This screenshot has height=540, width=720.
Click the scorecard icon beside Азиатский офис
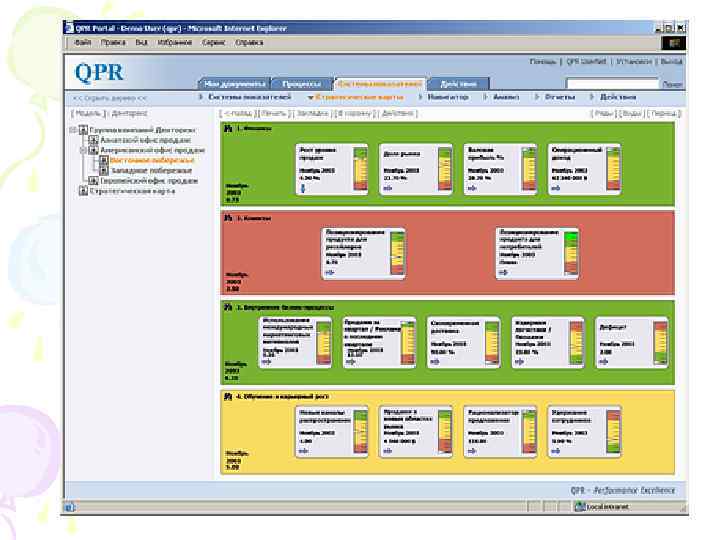click(93, 140)
